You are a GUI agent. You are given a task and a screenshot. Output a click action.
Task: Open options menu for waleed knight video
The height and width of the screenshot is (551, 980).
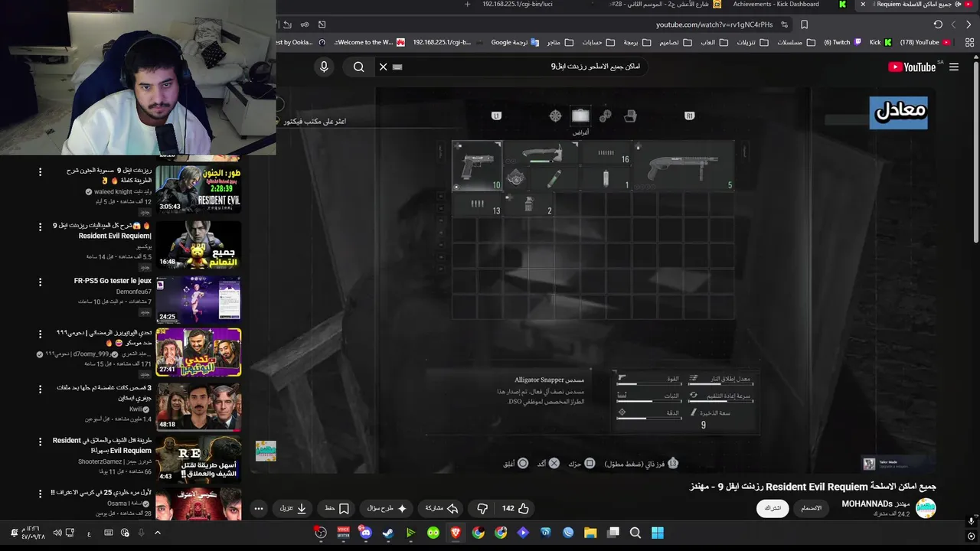(x=41, y=172)
